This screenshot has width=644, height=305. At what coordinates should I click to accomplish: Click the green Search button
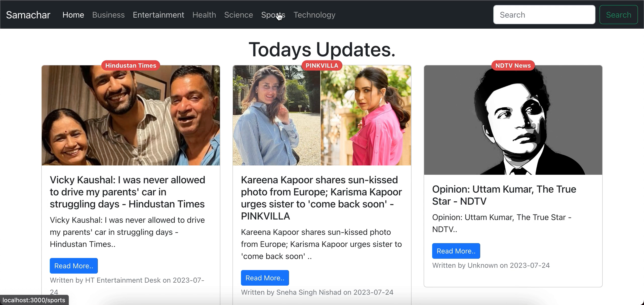pos(619,15)
